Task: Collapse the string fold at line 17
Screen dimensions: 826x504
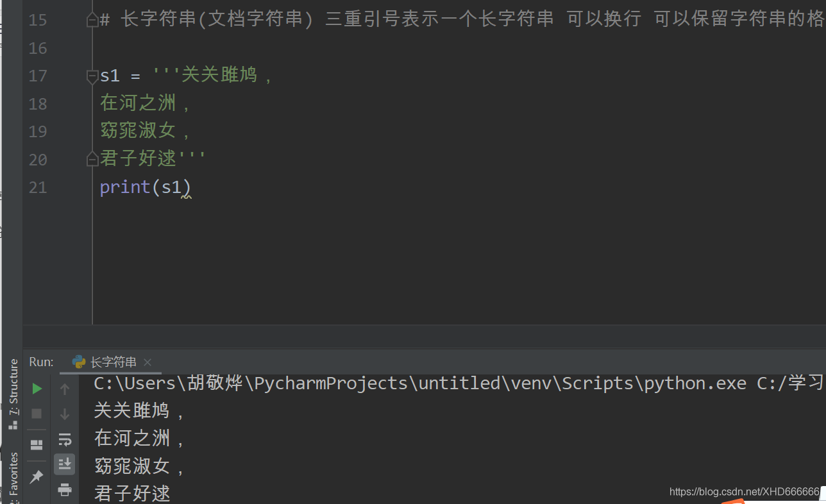Action: tap(92, 76)
